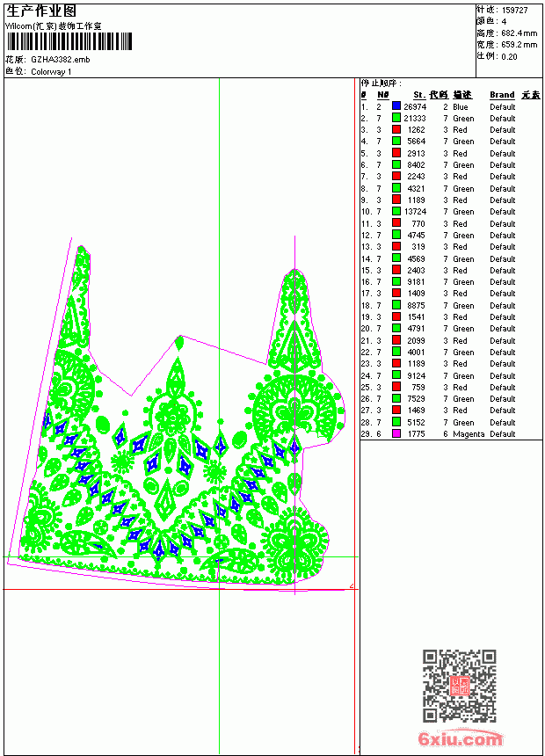The height and width of the screenshot is (756, 545).
Task: Click the scale value 0.20
Action: pyautogui.click(x=509, y=56)
